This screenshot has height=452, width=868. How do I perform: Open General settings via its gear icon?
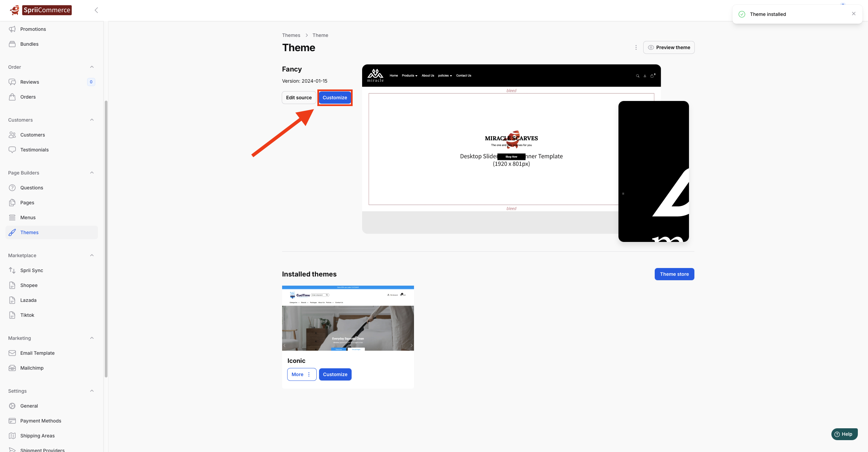click(x=12, y=406)
